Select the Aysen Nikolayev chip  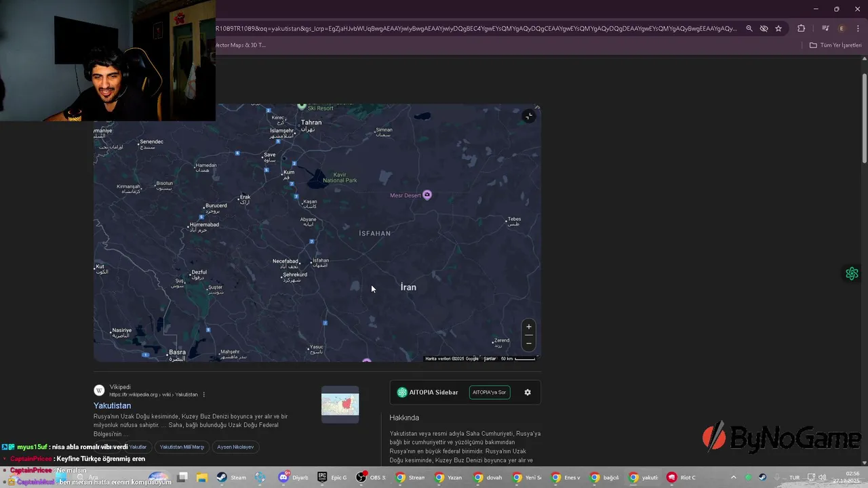235,447
